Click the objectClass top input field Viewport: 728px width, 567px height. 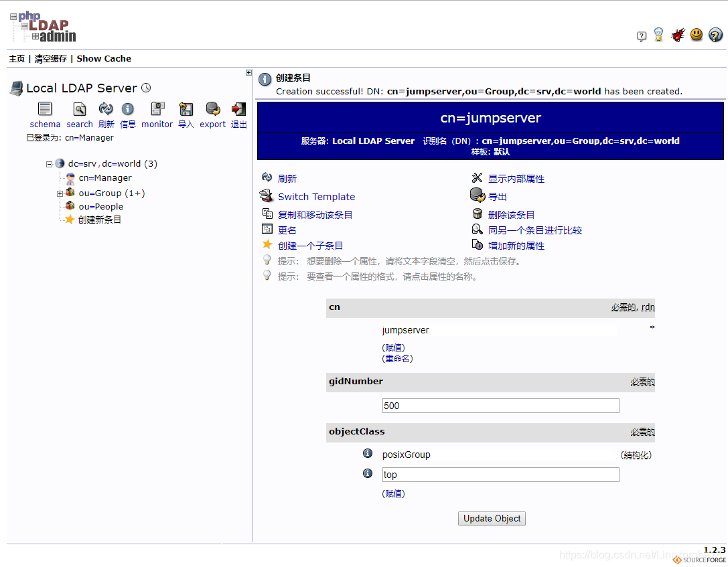[x=500, y=475]
